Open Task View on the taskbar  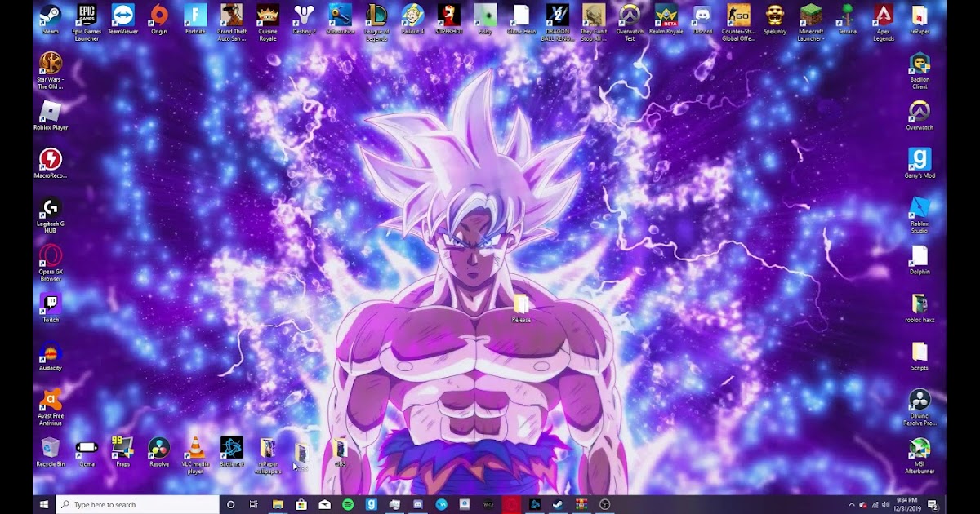coord(254,504)
